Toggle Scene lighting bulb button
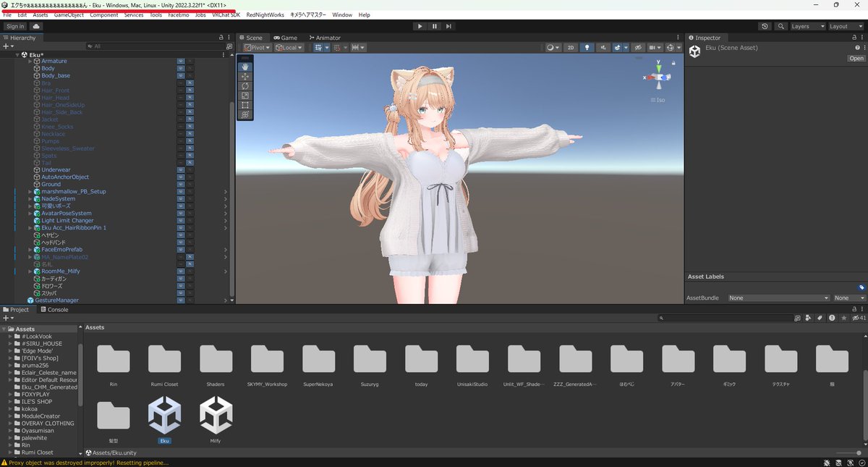The height and width of the screenshot is (467, 868). (x=587, y=48)
